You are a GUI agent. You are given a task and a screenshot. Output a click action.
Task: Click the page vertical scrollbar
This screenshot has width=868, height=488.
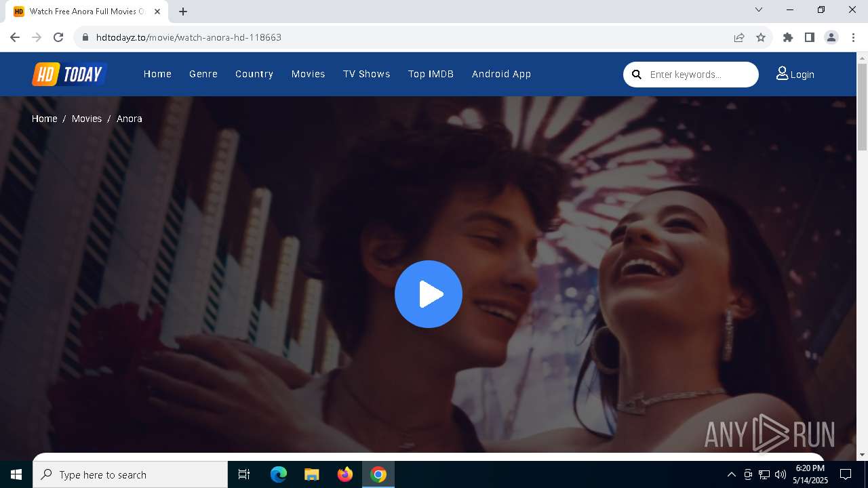(862, 106)
